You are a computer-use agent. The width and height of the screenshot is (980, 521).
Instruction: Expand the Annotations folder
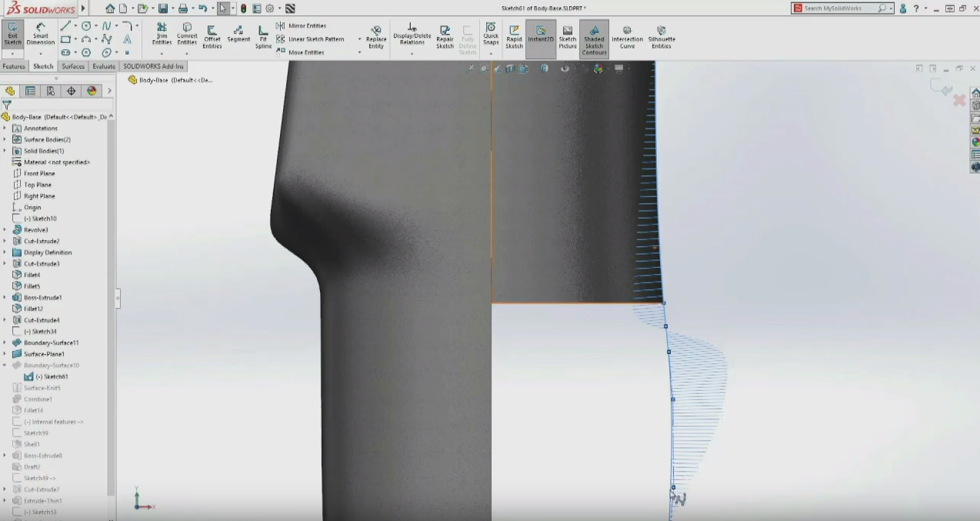[x=5, y=129]
